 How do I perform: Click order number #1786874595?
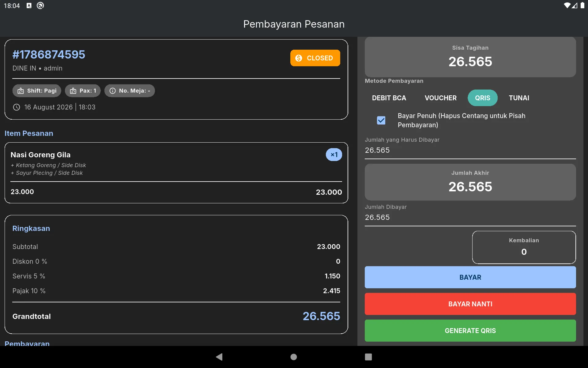(x=49, y=55)
